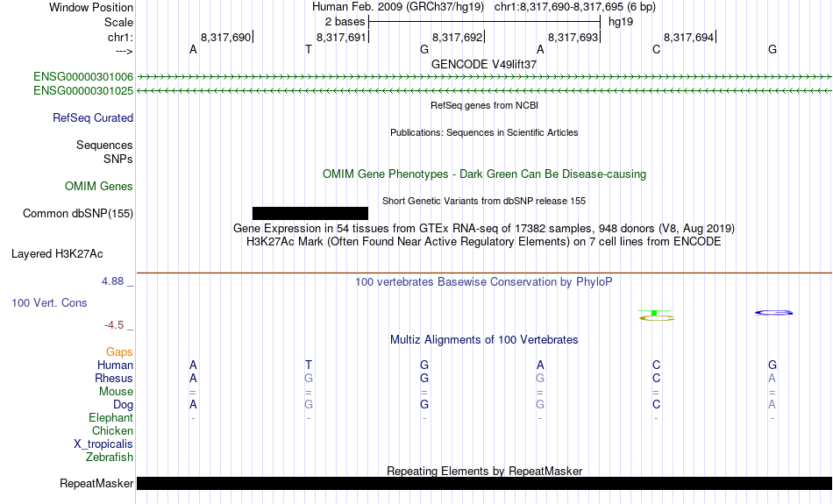
Task: Click the left-pointing ENSG00000301025 intron arrows
Action: [484, 91]
